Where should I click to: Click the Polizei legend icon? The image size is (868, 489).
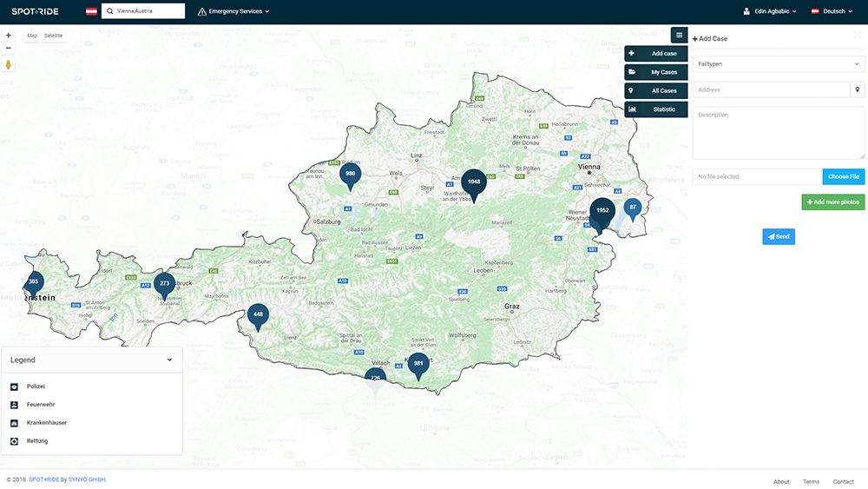pyautogui.click(x=15, y=387)
